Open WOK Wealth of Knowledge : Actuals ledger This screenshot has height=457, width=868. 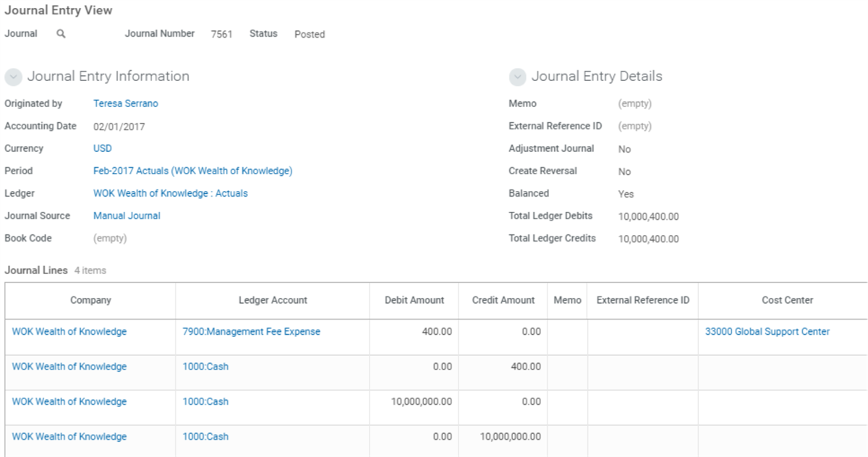pos(171,193)
